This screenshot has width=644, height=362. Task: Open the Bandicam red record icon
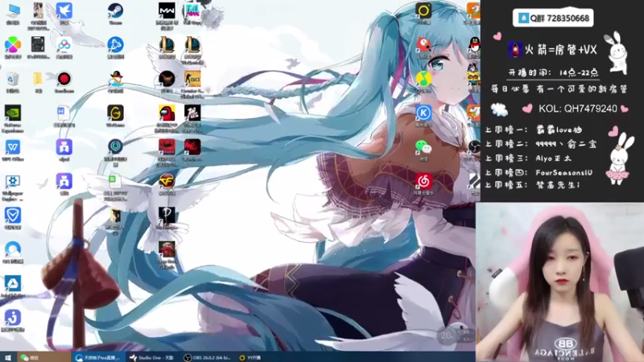(64, 79)
